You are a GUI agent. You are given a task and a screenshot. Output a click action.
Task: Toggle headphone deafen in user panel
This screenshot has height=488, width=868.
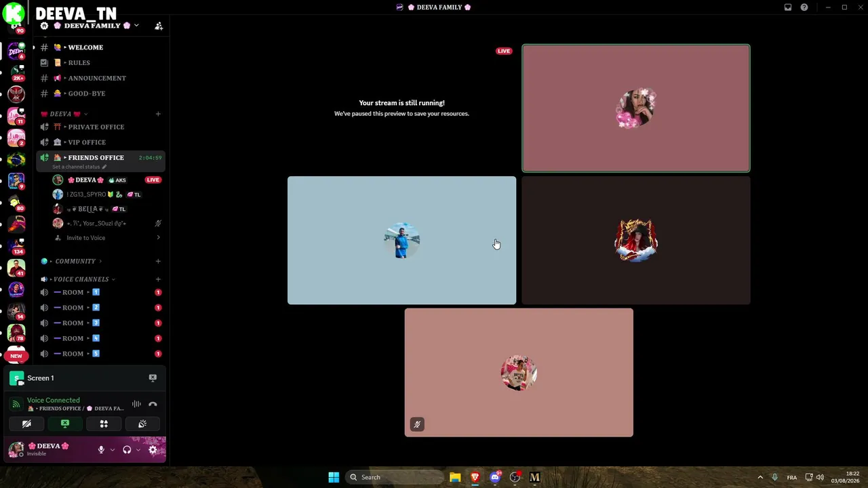coord(127,449)
